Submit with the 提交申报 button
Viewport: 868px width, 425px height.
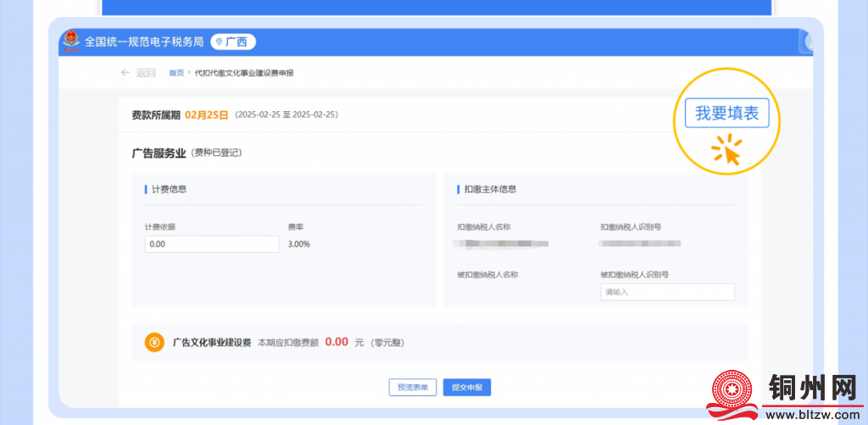click(x=466, y=388)
